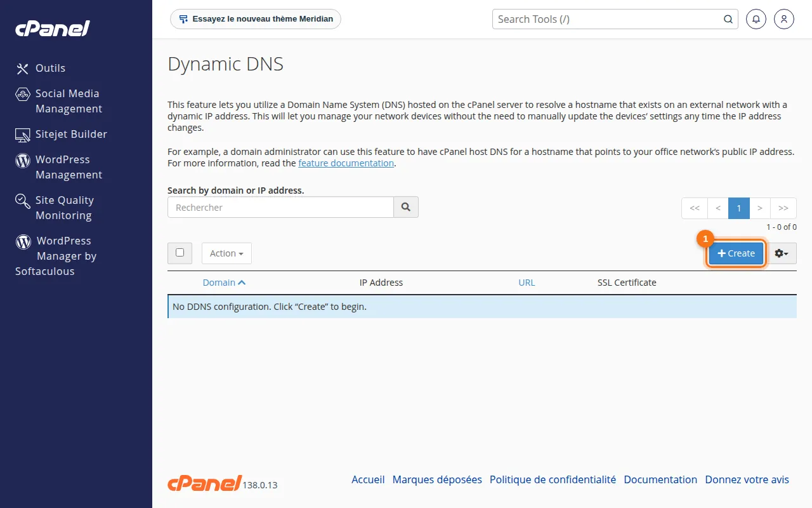Click search button next to Rechercher
This screenshot has height=508, width=812.
click(x=406, y=208)
